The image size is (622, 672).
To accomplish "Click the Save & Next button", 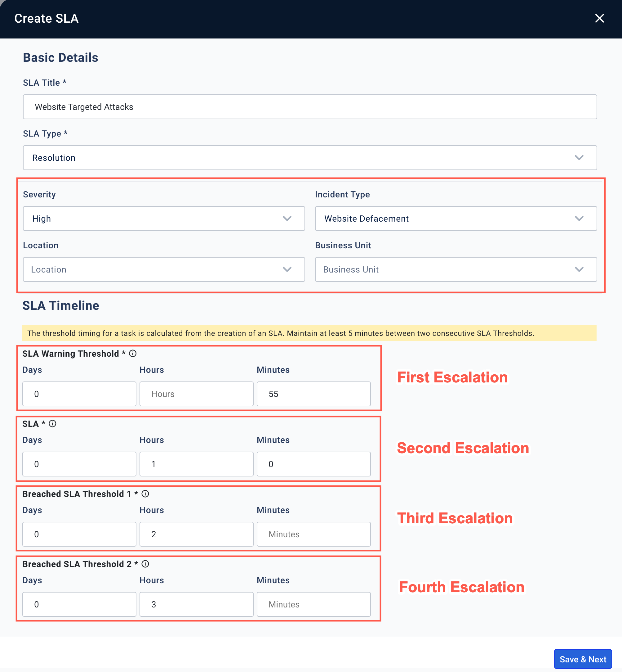I will click(582, 659).
